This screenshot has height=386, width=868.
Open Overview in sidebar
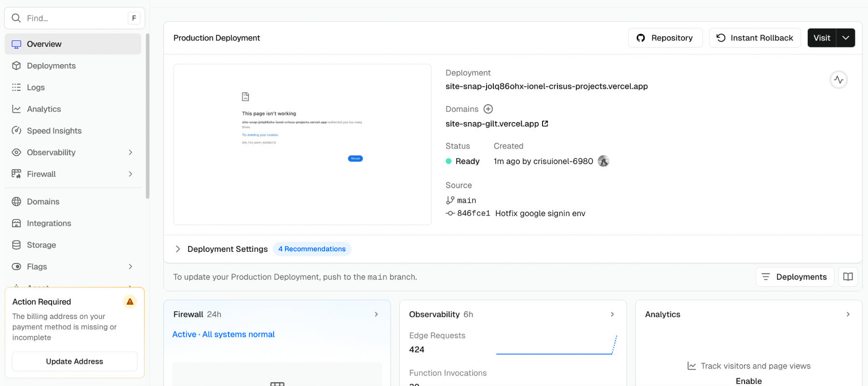tap(73, 44)
